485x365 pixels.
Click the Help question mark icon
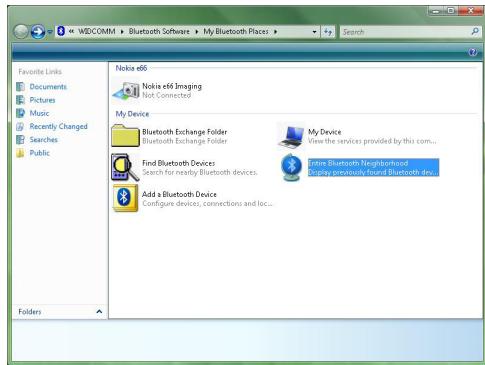473,52
